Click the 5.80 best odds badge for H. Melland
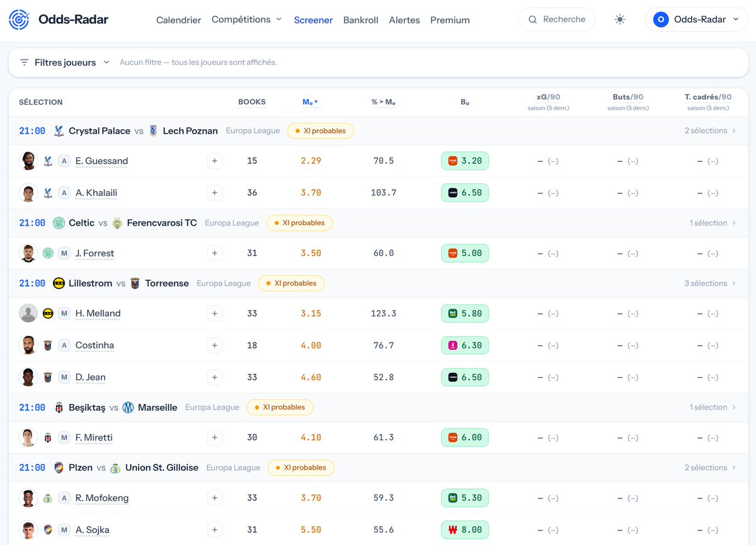The image size is (756, 545). point(465,313)
